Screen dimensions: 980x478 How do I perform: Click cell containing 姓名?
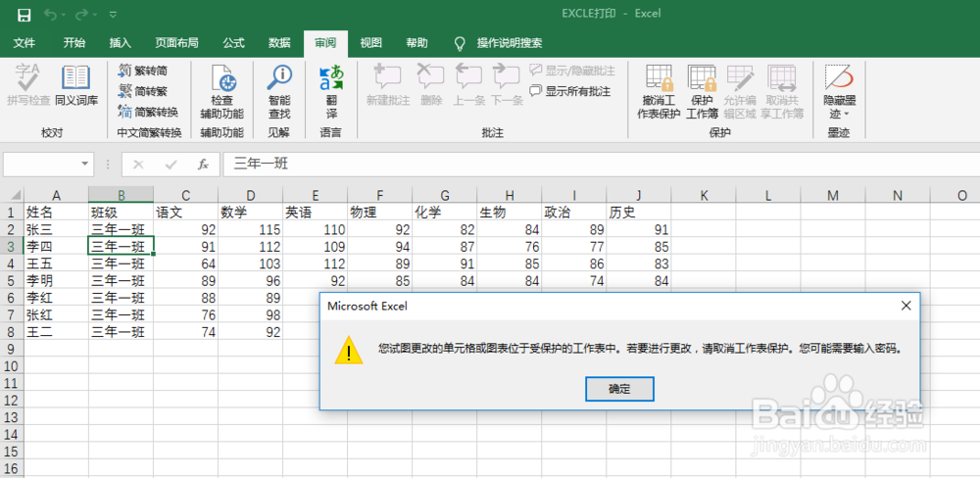[x=56, y=213]
